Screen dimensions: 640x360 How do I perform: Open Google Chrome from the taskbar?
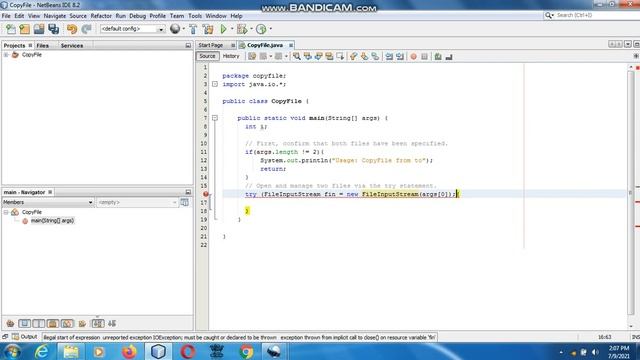[x=246, y=351]
